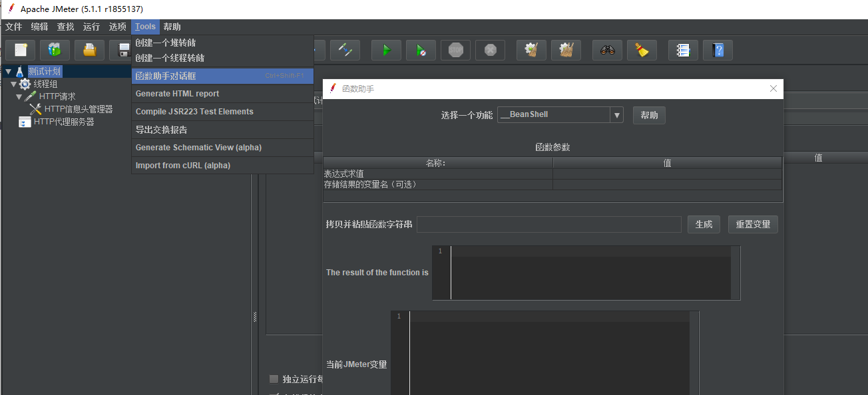Viewport: 868px width, 395px height.
Task: Click the 拷贝并粘贴函数字符串 text field
Action: point(549,224)
